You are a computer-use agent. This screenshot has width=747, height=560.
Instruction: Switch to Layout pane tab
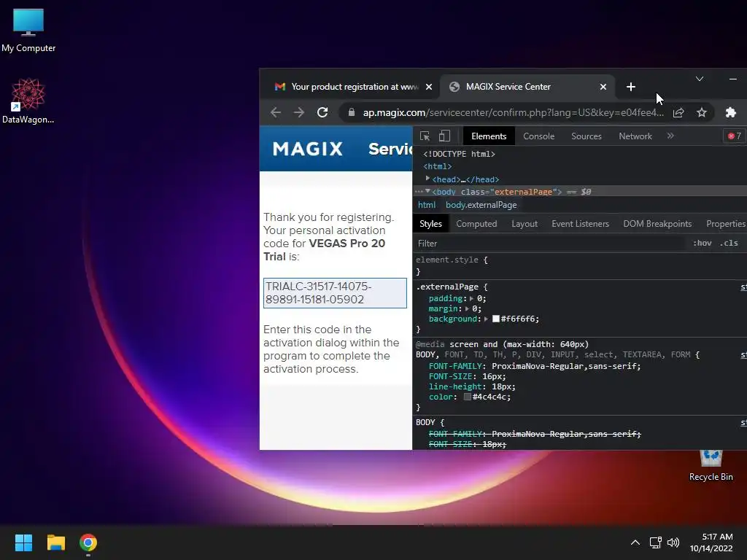point(525,224)
